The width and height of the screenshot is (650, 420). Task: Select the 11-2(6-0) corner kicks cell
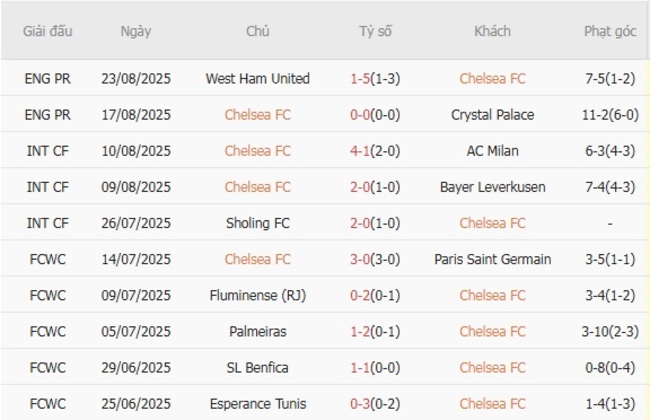[609, 114]
